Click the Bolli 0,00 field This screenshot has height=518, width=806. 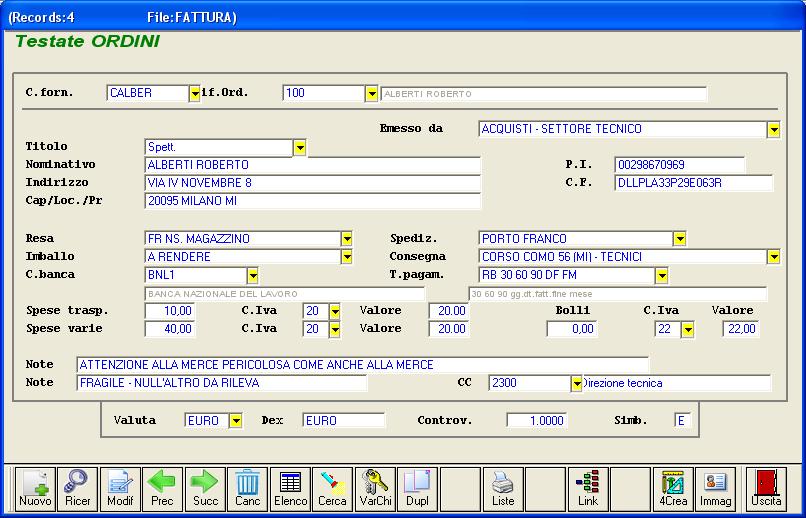572,329
